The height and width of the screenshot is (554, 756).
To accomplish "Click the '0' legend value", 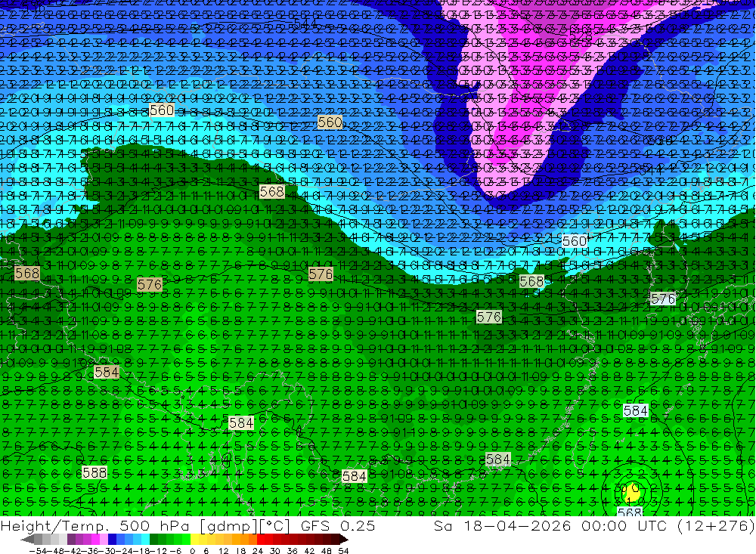I will coord(192,551).
